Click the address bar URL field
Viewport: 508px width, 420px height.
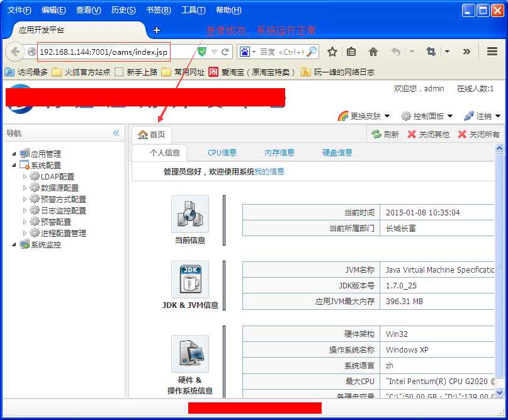point(104,52)
